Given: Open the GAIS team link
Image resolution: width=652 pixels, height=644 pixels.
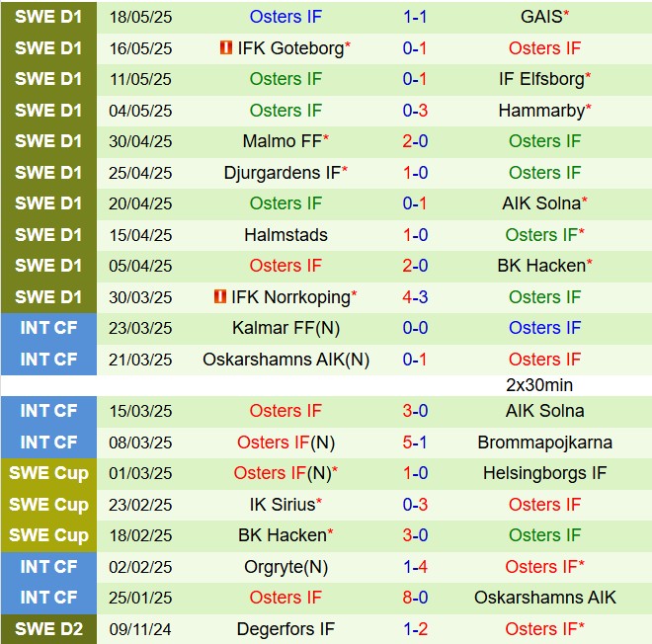Looking at the screenshot, I should [540, 17].
